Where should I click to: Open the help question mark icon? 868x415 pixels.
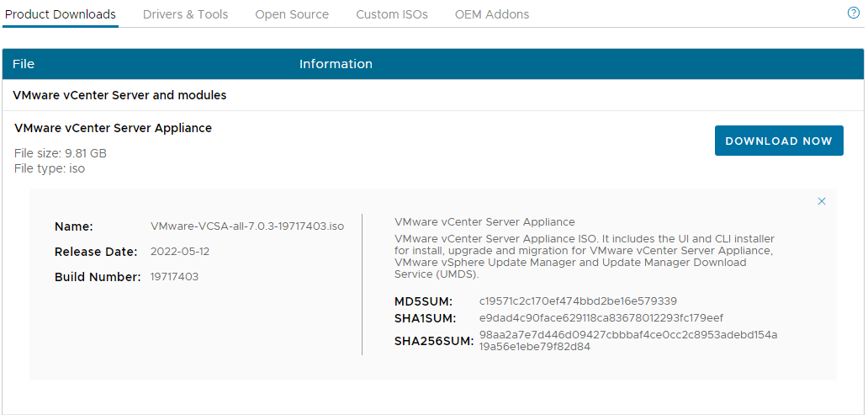click(854, 13)
